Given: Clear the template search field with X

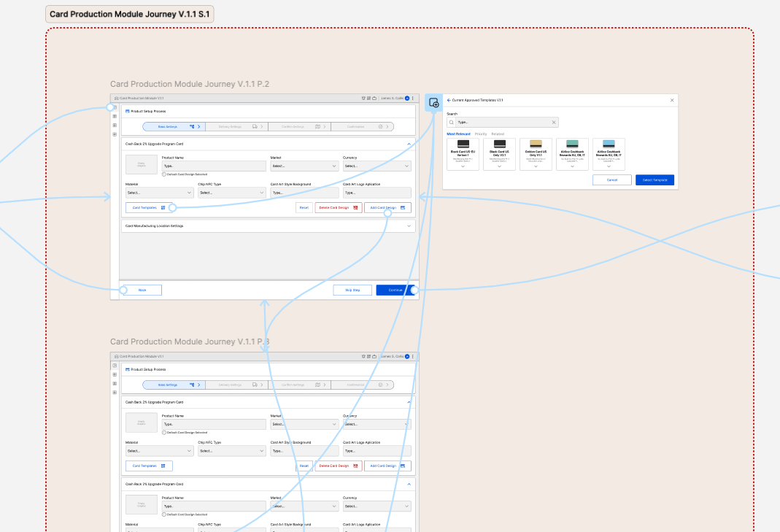Looking at the screenshot, I should coord(553,123).
